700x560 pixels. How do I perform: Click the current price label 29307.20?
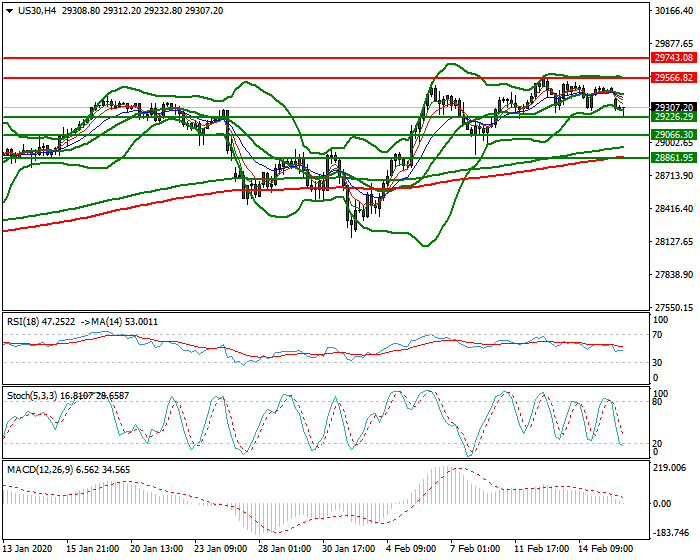coord(674,107)
